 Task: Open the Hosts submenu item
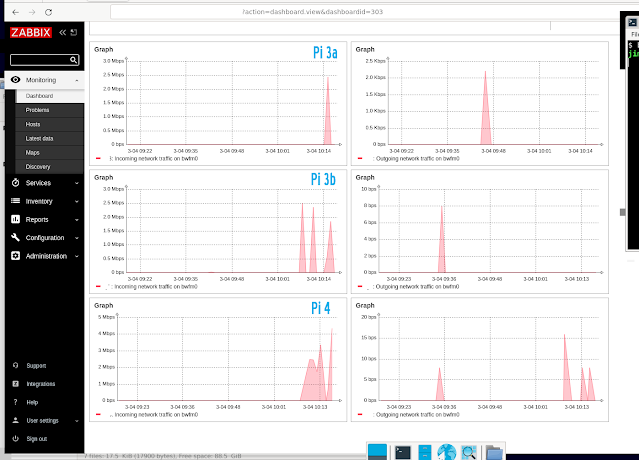click(x=33, y=124)
